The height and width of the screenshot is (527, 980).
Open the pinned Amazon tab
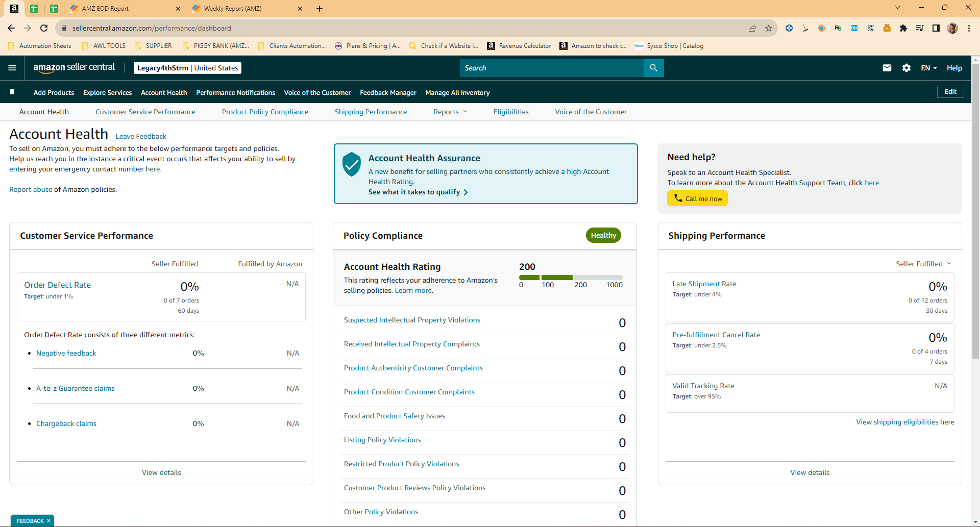(14, 9)
